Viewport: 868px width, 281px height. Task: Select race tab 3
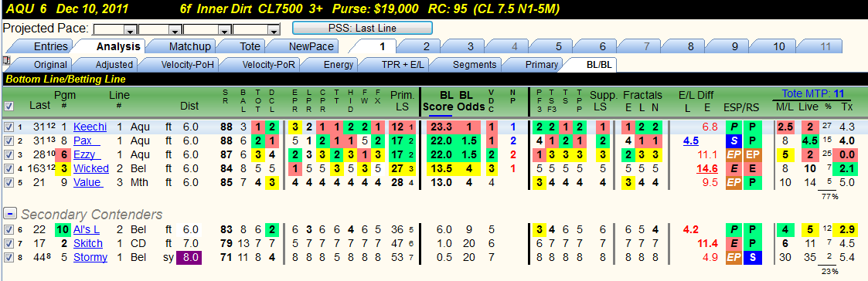click(471, 46)
